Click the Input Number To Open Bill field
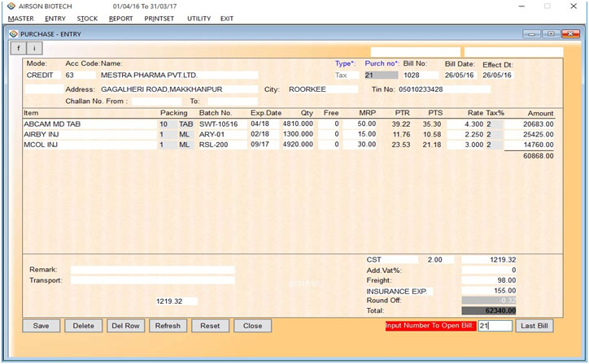 click(x=495, y=326)
